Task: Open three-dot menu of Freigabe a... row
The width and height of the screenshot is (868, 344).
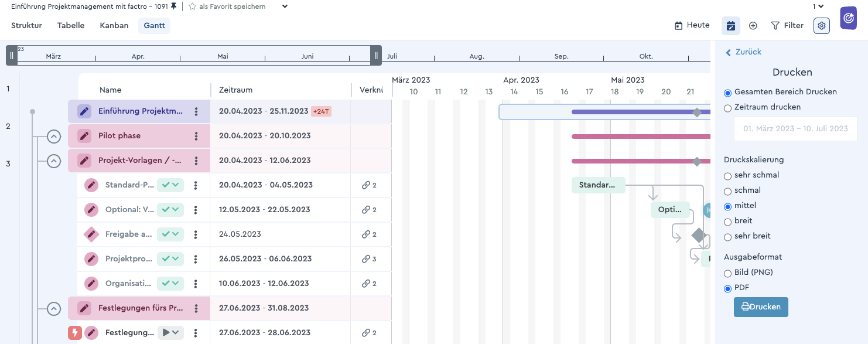Action: 196,234
